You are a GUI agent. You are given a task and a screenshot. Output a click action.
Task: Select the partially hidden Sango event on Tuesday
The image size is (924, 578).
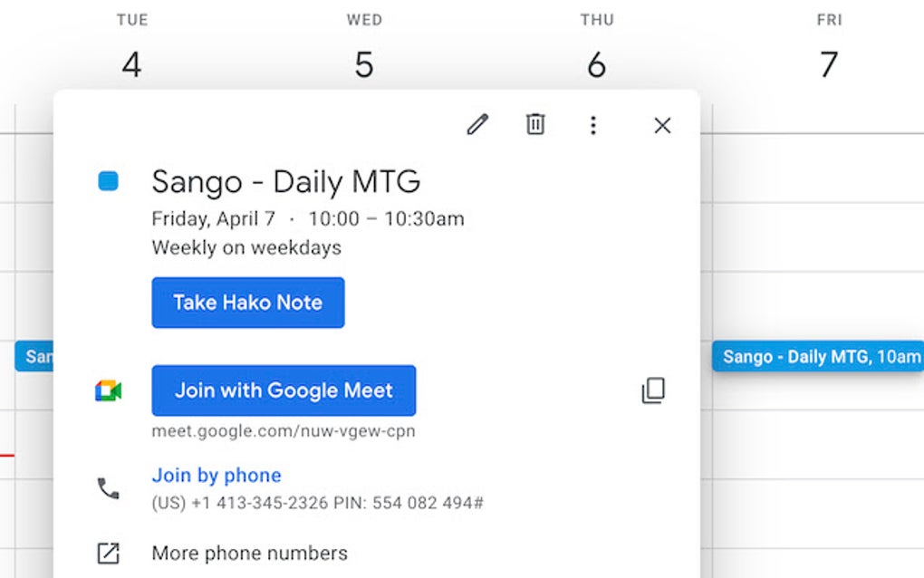34,356
